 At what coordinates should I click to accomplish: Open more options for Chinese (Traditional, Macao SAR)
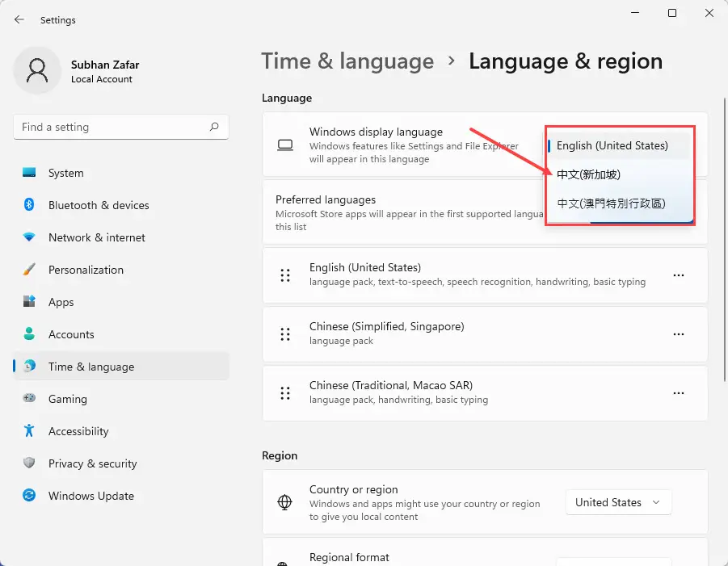coord(679,393)
